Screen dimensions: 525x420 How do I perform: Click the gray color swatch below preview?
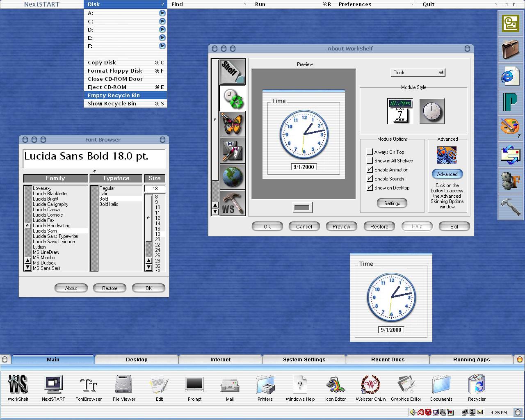pos(302,208)
